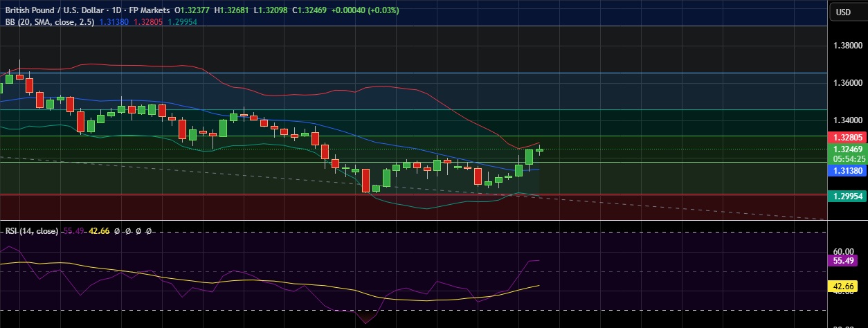
Task: Click the yellow 42.66 RSI MA axis tag
Action: tap(844, 286)
